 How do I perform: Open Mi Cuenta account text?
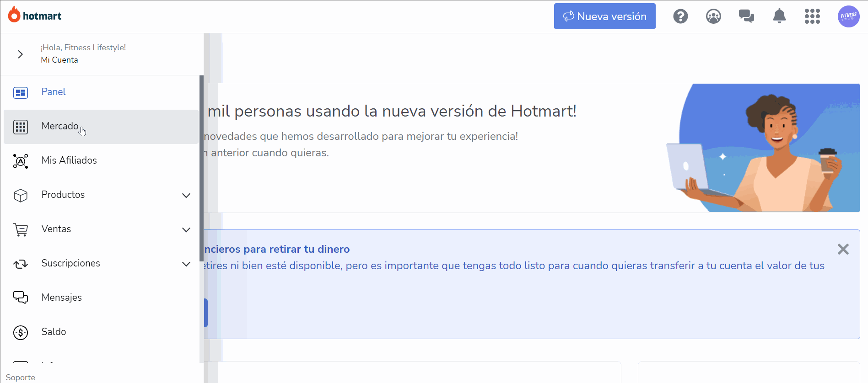(59, 60)
